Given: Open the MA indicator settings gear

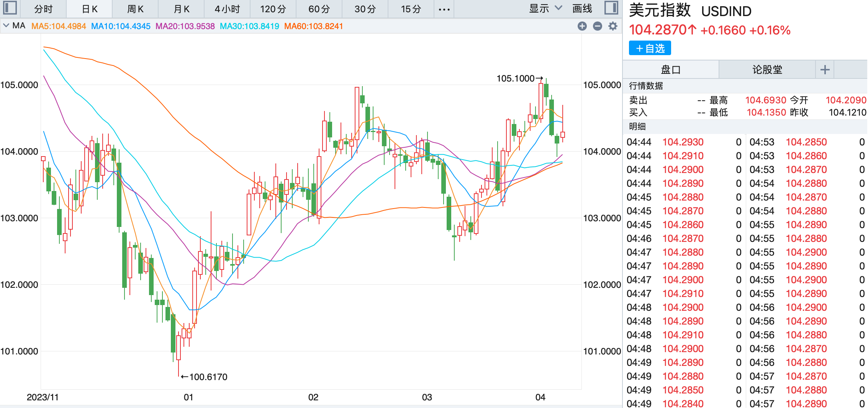Looking at the screenshot, I should click(613, 26).
